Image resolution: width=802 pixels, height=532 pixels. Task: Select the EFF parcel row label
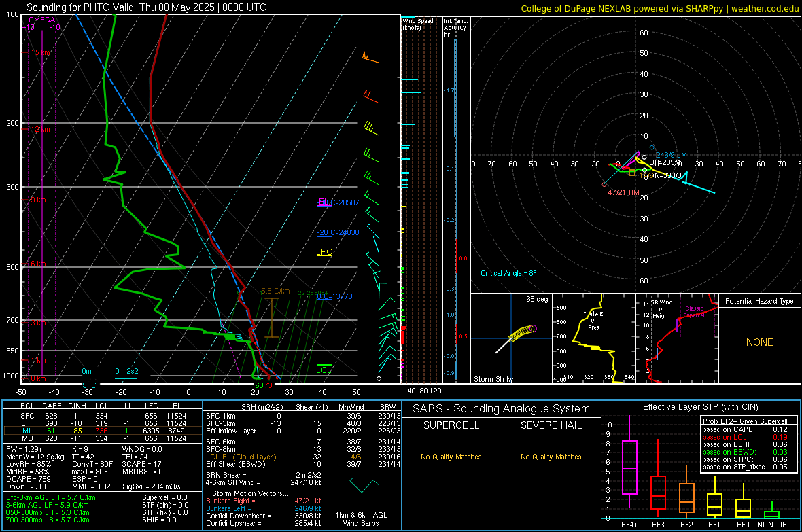tap(27, 423)
